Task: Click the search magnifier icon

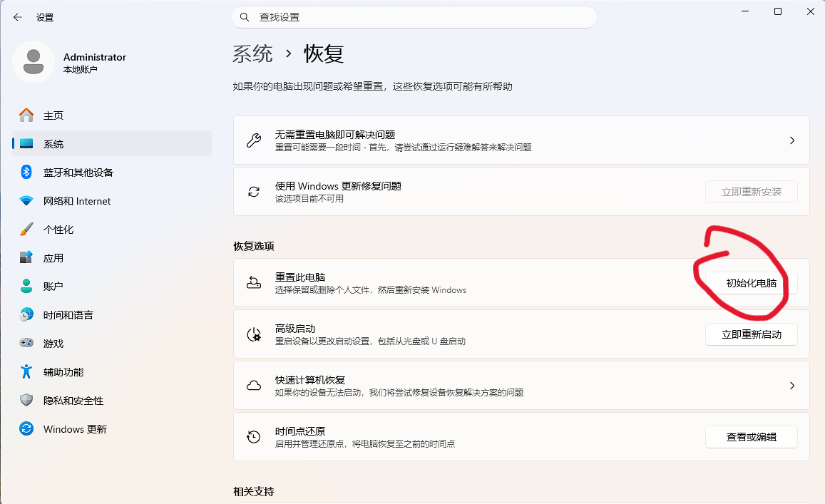Action: 244,17
